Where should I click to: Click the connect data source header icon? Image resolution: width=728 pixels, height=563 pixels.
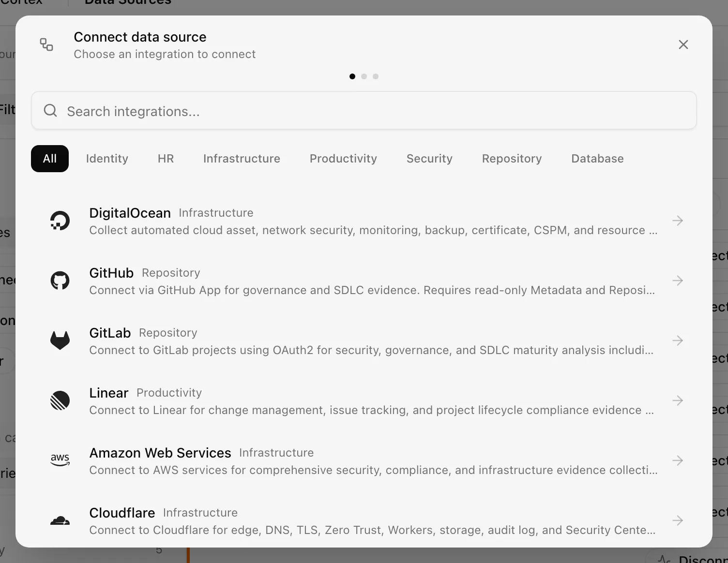coord(46,44)
